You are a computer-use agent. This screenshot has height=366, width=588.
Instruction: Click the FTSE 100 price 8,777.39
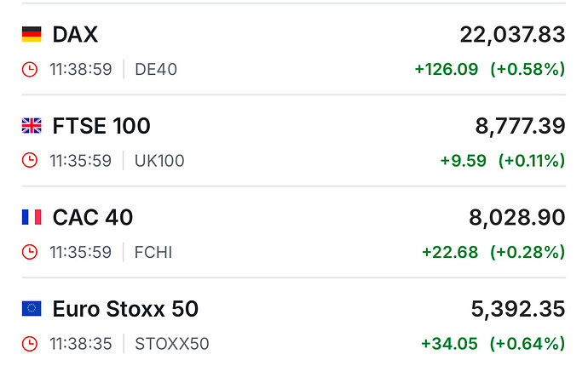[520, 126]
